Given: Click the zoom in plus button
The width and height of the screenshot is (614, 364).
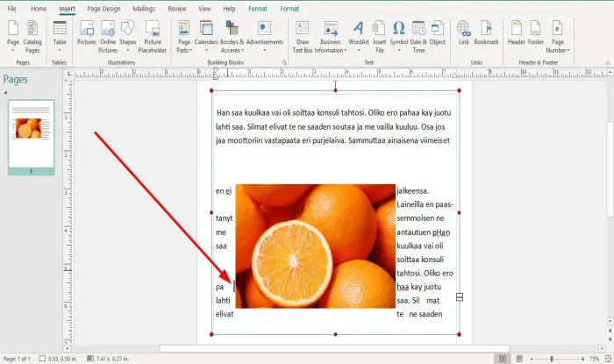Looking at the screenshot, I should point(583,359).
